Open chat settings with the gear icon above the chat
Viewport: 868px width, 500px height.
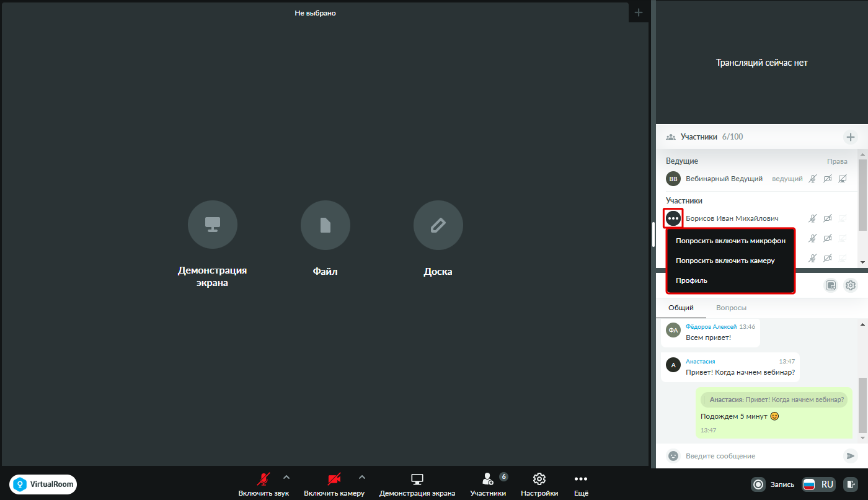pyautogui.click(x=851, y=285)
